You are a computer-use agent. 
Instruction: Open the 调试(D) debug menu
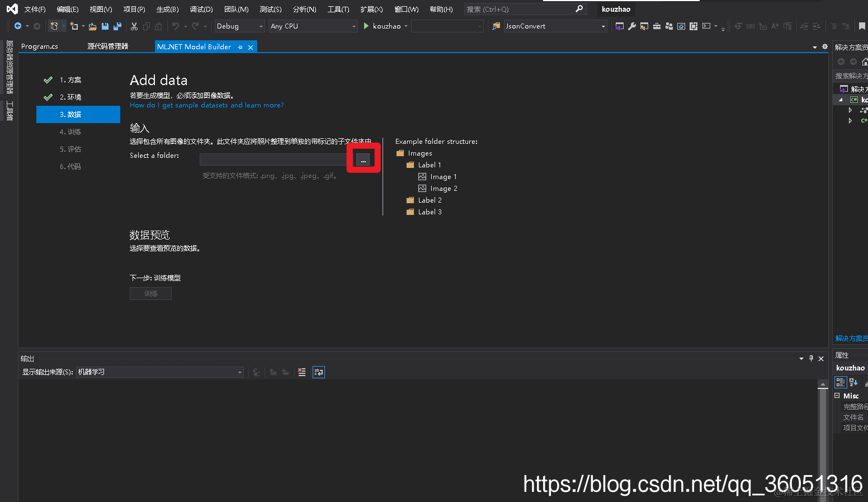201,10
